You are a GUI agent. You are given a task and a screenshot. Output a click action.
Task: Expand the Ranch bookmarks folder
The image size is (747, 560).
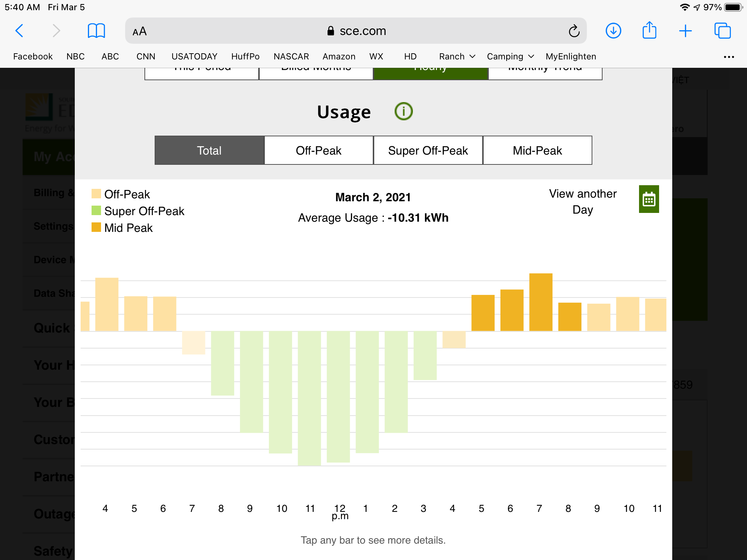(457, 57)
